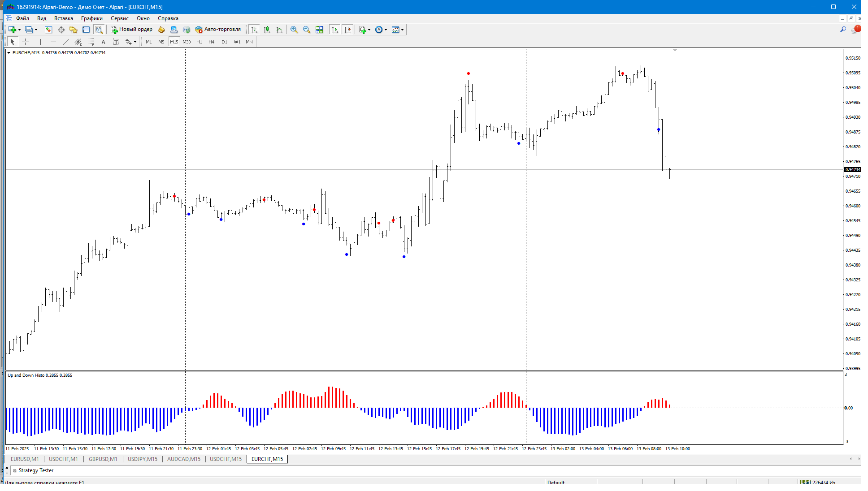Switch to the USDJPY,M15 chart tab

click(x=143, y=459)
